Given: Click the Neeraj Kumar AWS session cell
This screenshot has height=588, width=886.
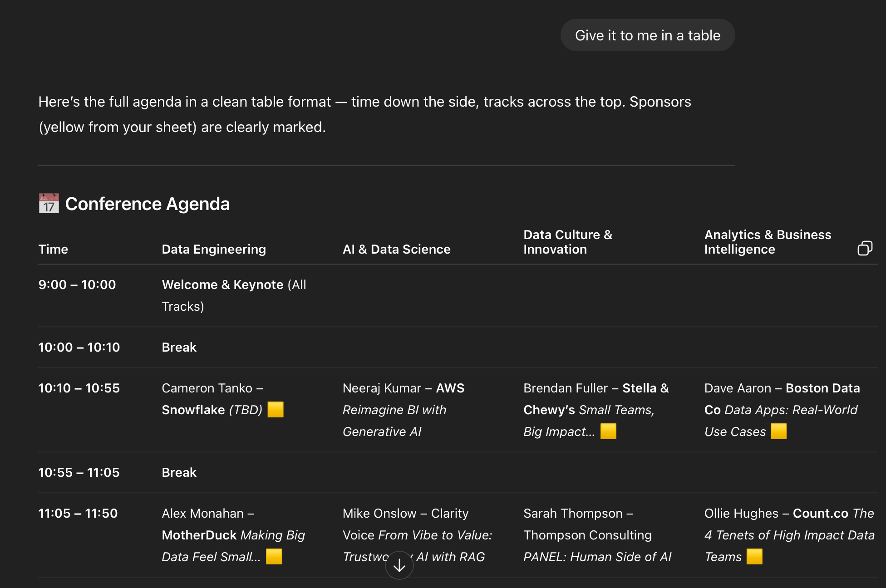Looking at the screenshot, I should (x=403, y=410).
